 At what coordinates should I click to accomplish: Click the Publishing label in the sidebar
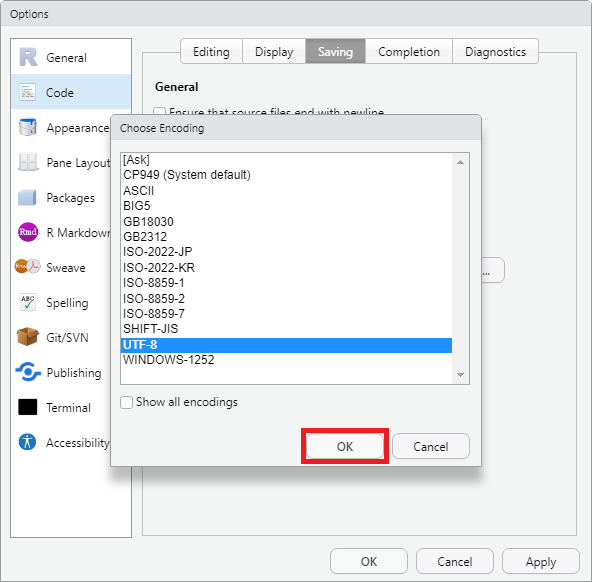coord(74,373)
